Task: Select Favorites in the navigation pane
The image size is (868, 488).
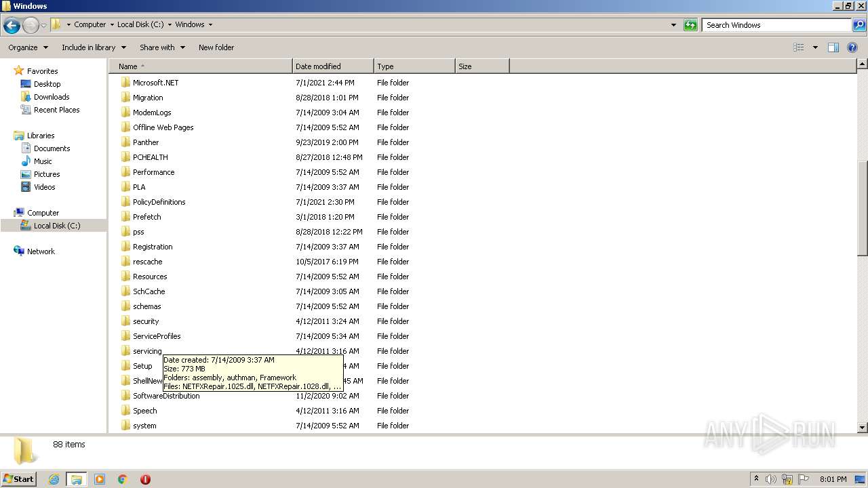Action: [42, 71]
